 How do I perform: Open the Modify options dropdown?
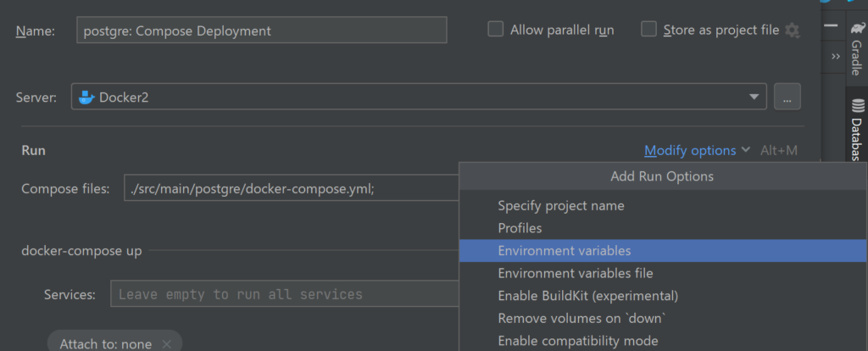point(697,150)
